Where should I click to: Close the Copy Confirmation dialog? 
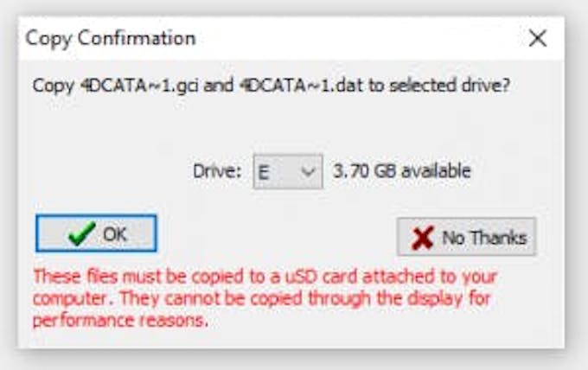538,38
